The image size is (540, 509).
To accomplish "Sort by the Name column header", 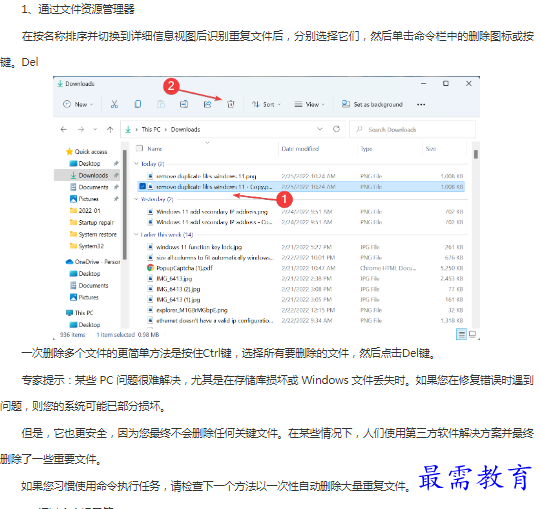I will tap(155, 149).
